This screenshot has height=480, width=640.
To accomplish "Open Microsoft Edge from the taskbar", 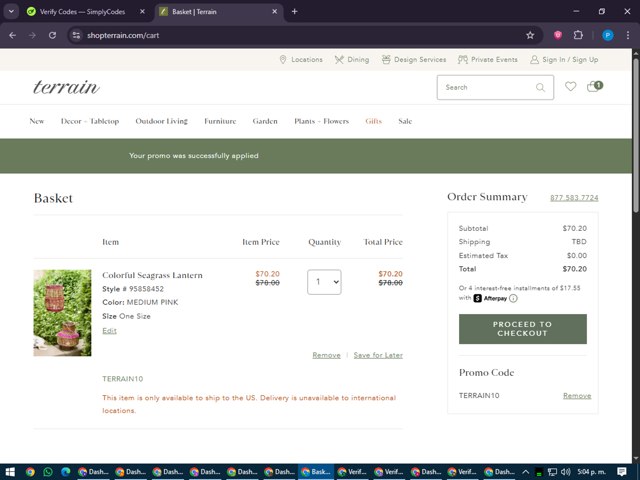I will point(65,472).
